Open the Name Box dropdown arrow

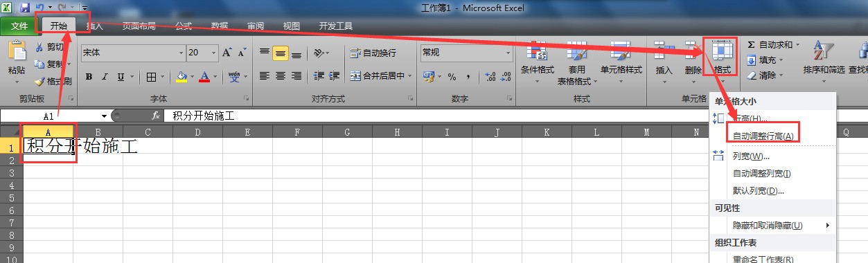coord(104,116)
